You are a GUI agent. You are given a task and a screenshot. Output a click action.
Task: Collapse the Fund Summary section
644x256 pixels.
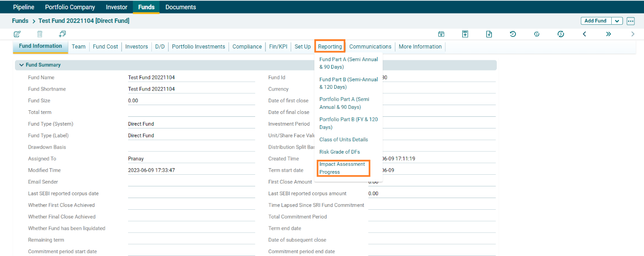pyautogui.click(x=21, y=65)
